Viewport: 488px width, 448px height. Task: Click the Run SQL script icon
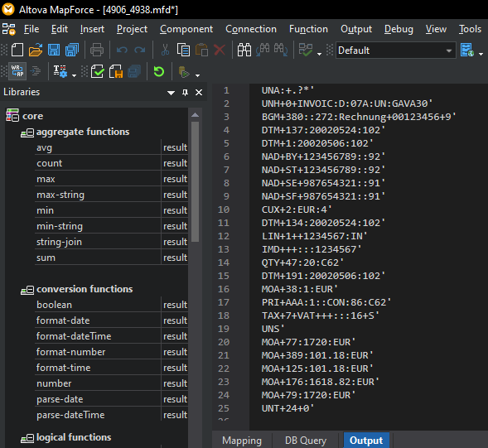pos(184,71)
